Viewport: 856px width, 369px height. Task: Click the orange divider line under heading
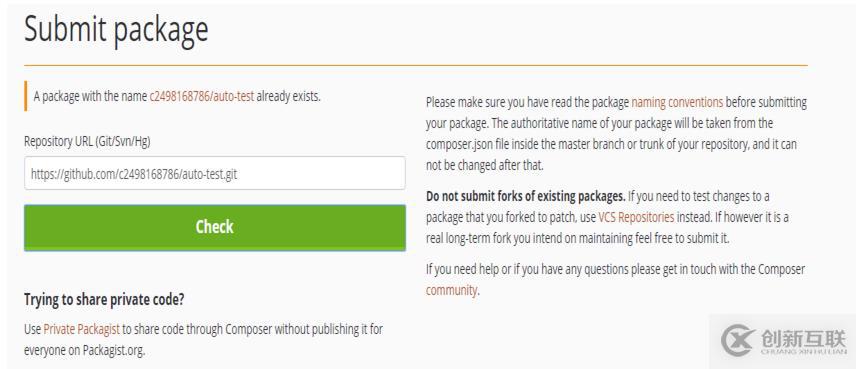point(415,66)
